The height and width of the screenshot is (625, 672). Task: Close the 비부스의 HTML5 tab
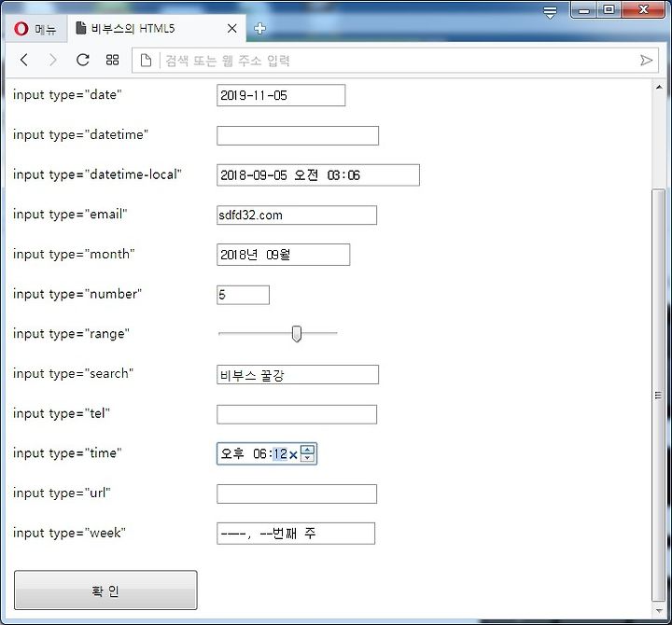coord(231,29)
